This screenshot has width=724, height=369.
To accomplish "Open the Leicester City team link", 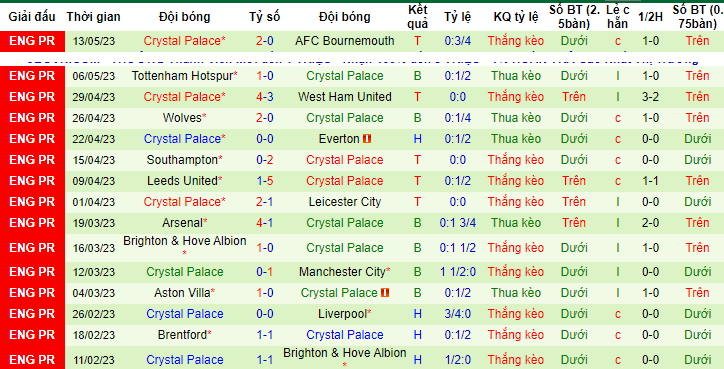I will pos(345,202).
